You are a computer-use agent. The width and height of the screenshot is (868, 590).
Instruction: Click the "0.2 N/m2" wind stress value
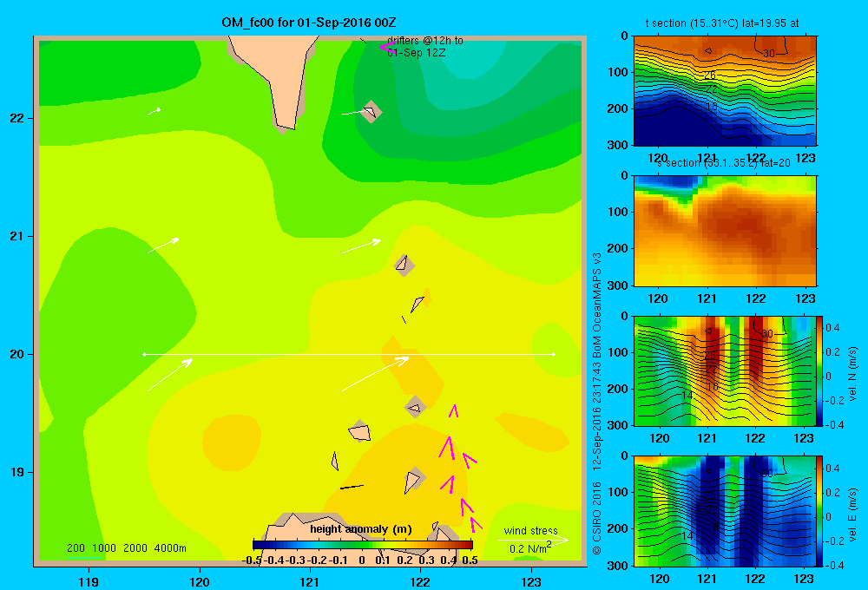tap(530, 548)
